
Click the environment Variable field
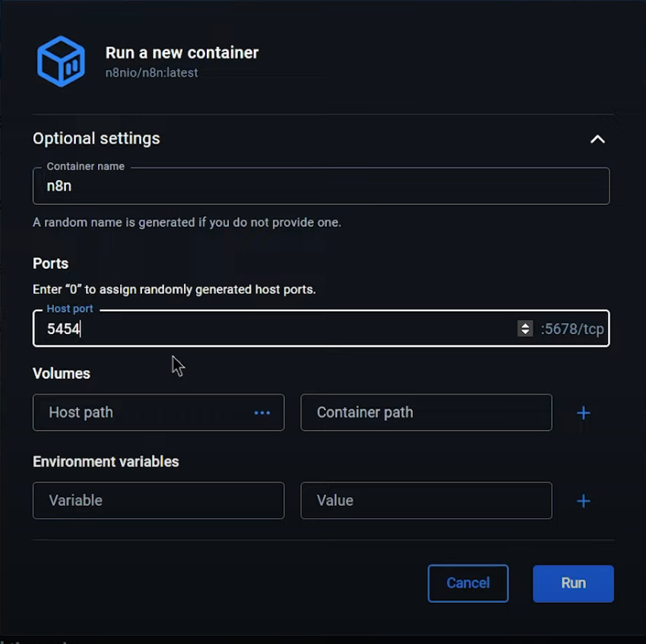(x=159, y=500)
